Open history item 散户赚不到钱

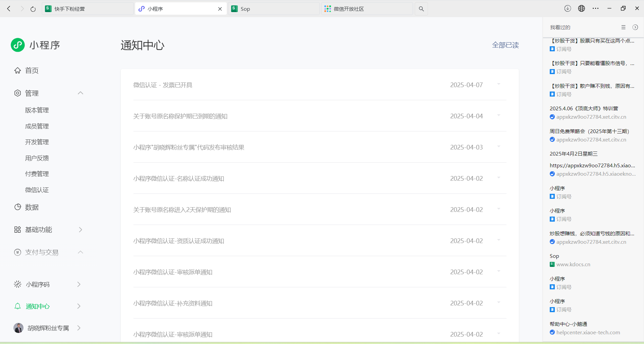click(592, 86)
